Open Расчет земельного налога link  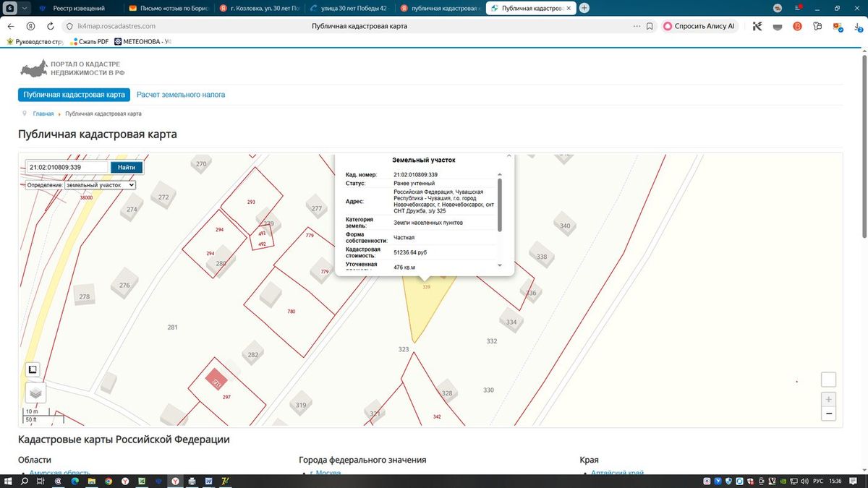pyautogui.click(x=181, y=95)
